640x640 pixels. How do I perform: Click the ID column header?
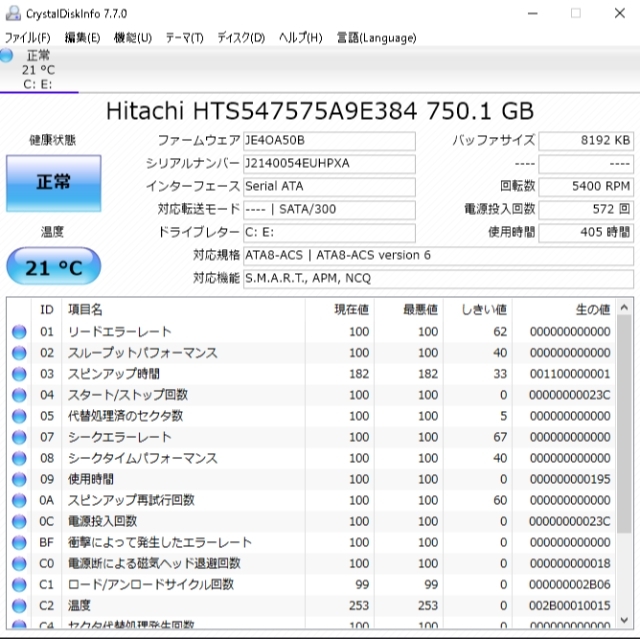[47, 310]
